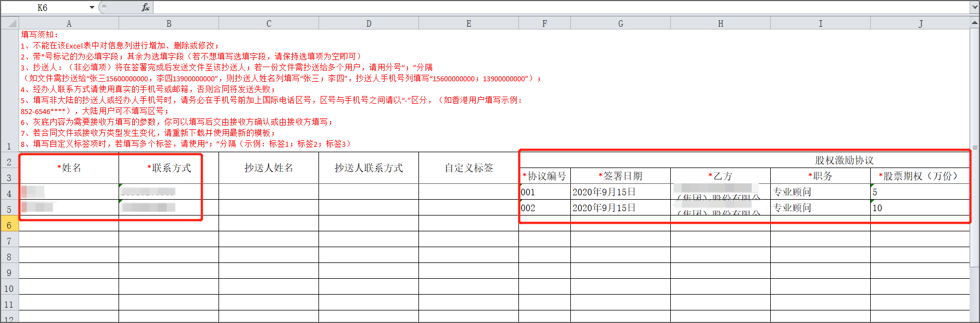980x323 pixels.
Task: Click the blurred contact cell in row 5
Action: click(169, 207)
